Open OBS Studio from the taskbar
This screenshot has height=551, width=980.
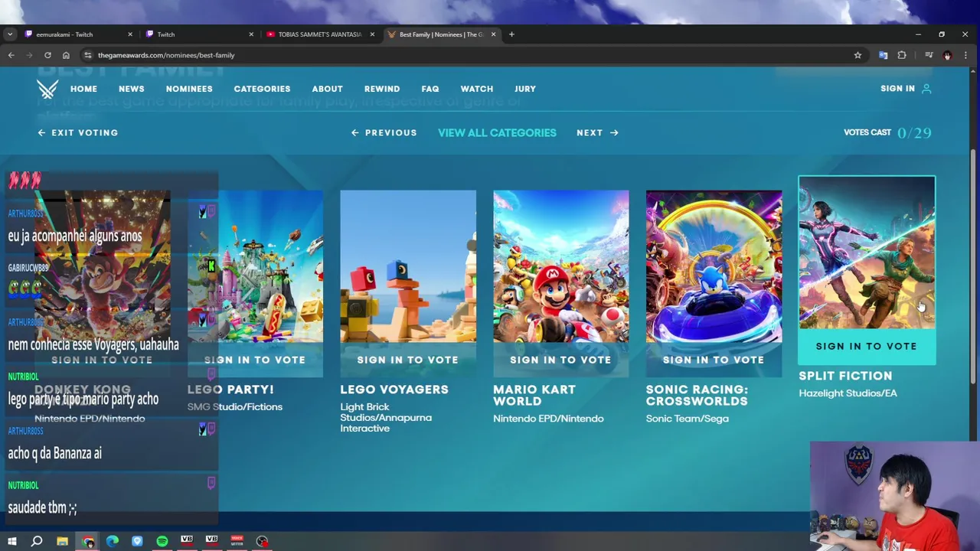coord(262,541)
